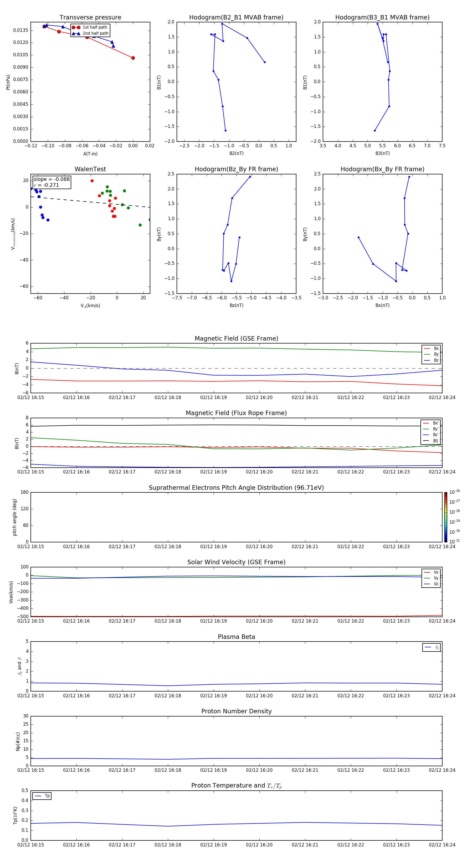
Task: Click the topmost red point in WalenTest
Action: tap(92, 181)
